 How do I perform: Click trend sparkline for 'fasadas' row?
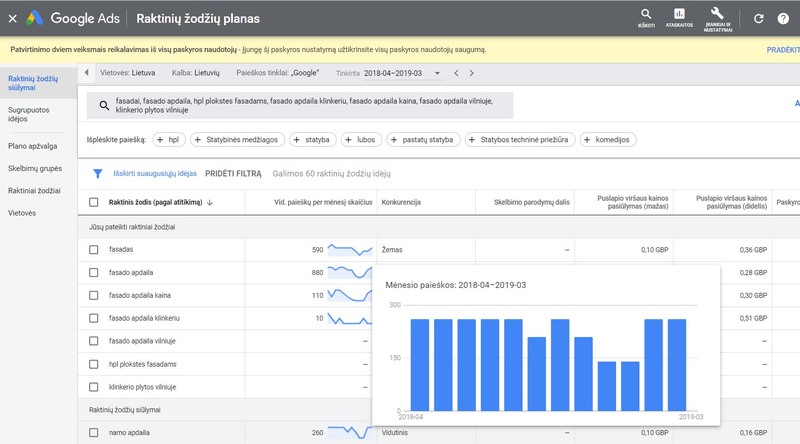pos(350,250)
